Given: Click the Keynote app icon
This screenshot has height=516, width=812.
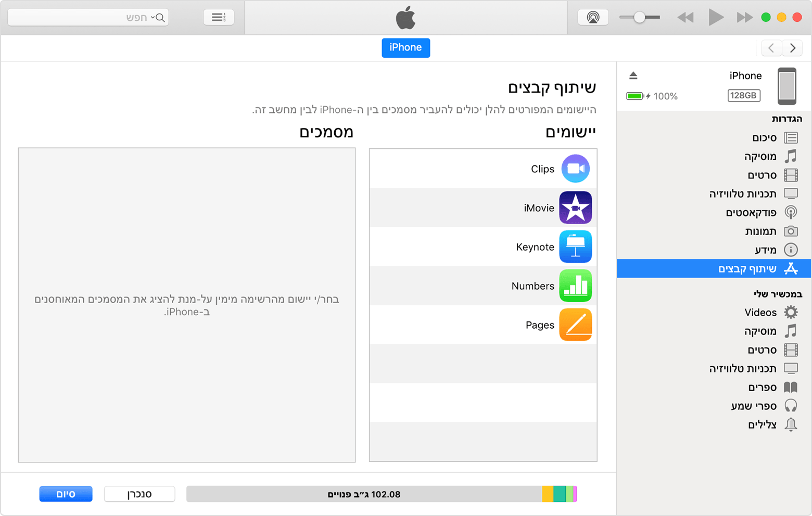Looking at the screenshot, I should click(576, 247).
